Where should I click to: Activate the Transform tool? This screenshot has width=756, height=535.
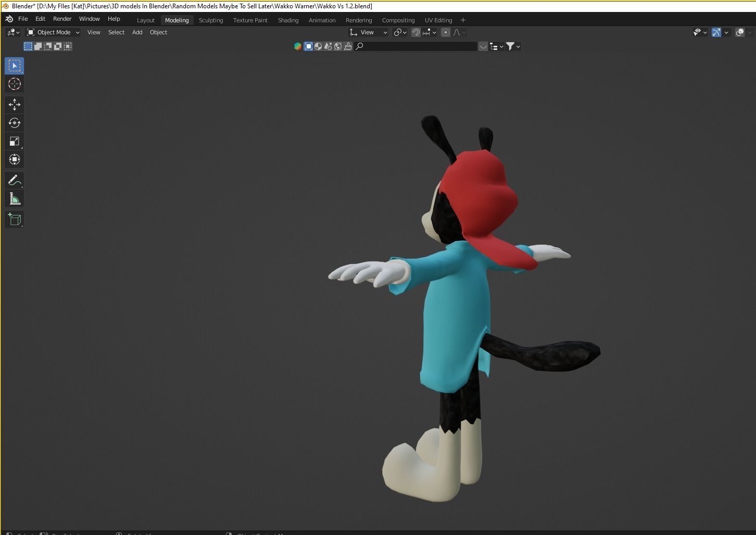coord(15,159)
